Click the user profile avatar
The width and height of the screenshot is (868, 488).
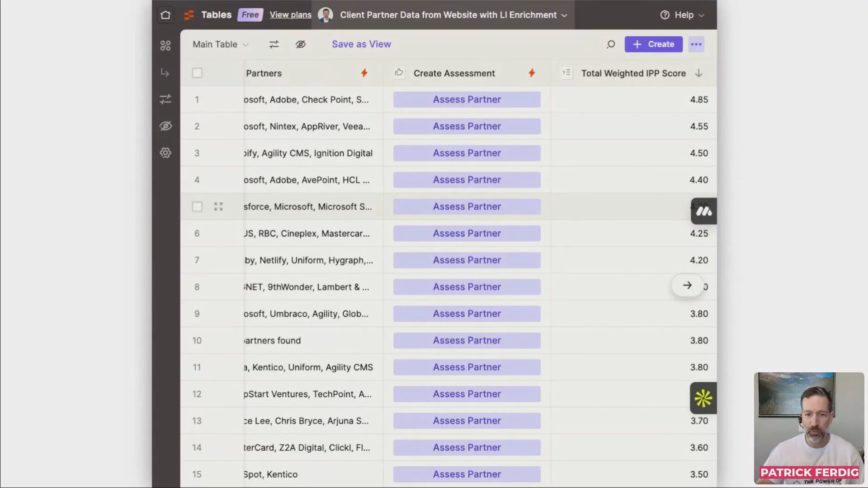click(325, 15)
